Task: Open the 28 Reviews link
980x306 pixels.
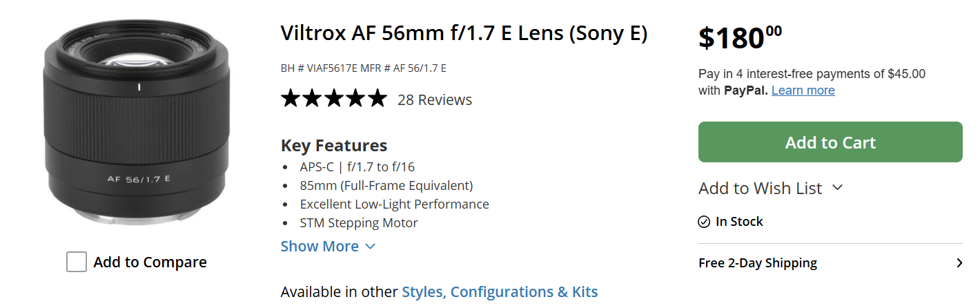Action: click(x=435, y=99)
